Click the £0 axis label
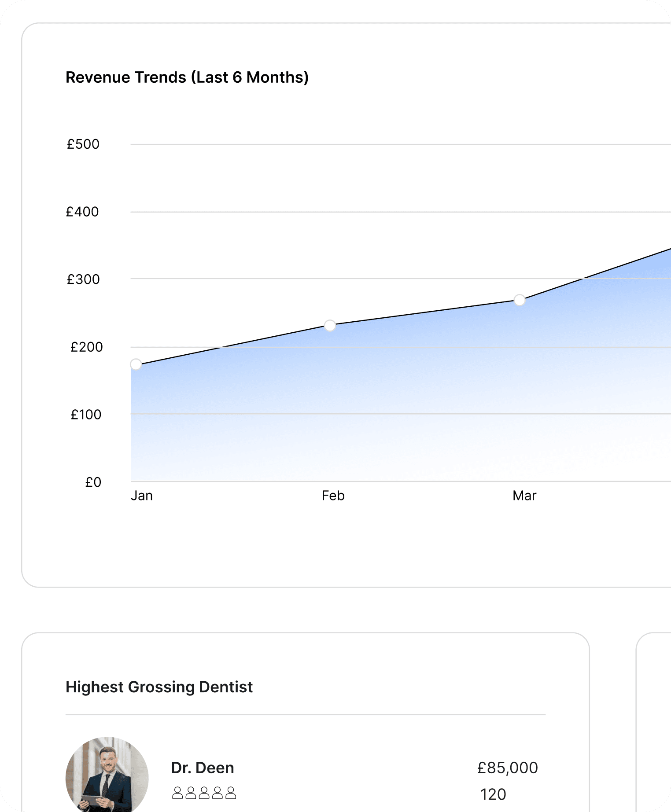This screenshot has width=671, height=812. (93, 482)
